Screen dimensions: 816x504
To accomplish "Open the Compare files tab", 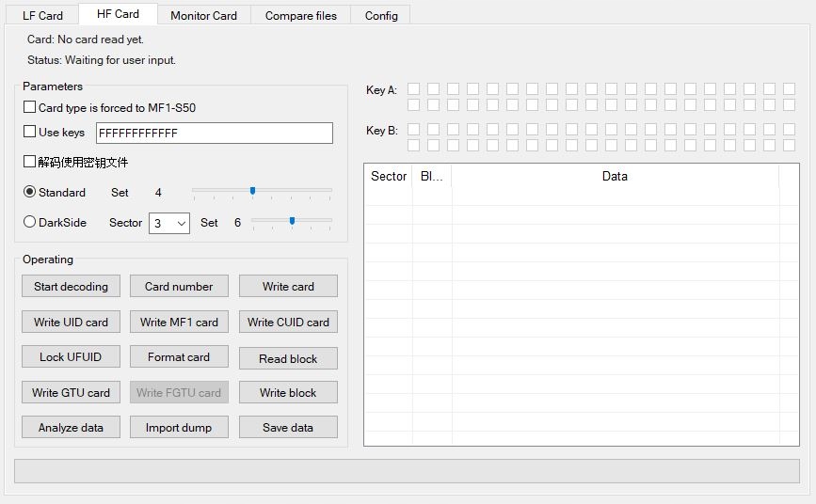I will 300,15.
